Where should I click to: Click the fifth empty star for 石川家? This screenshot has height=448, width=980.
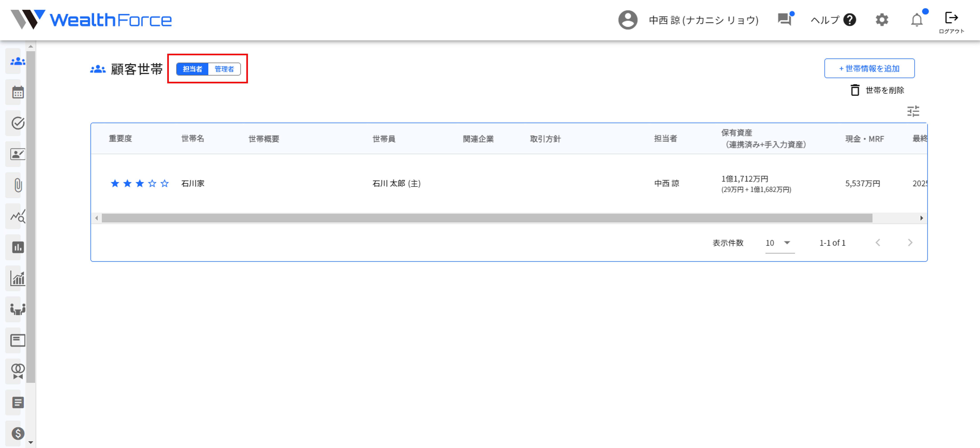164,183
